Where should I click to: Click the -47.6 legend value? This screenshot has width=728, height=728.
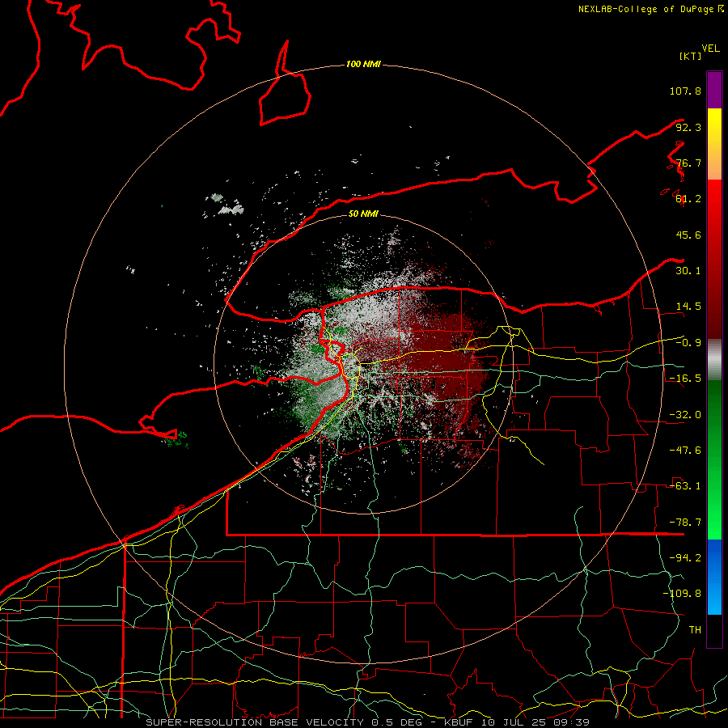[x=685, y=451]
